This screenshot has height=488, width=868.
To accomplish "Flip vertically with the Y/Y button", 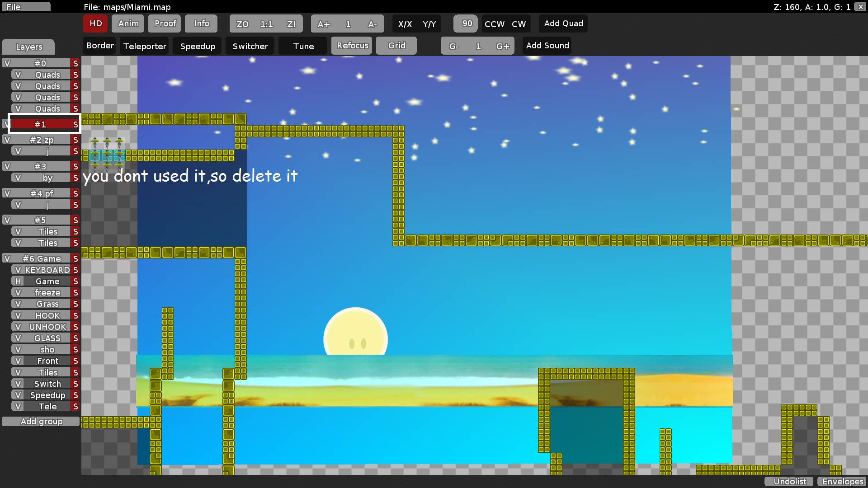I will coord(429,24).
